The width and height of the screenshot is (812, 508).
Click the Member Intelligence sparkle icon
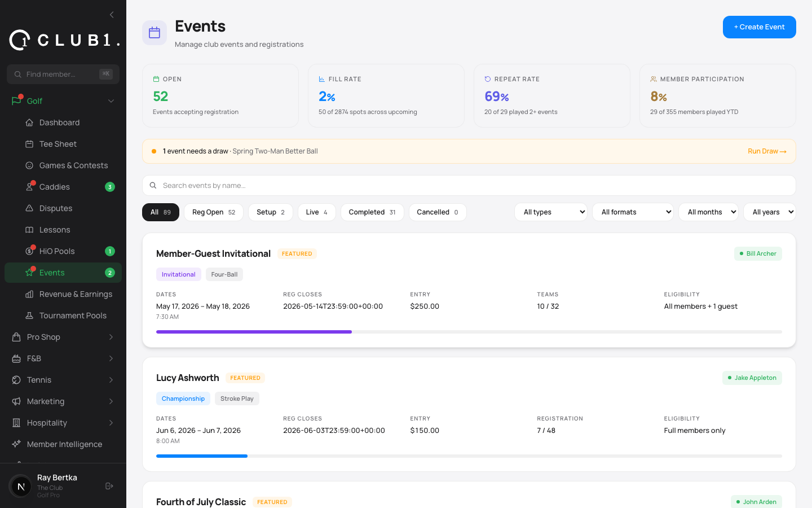tap(16, 444)
